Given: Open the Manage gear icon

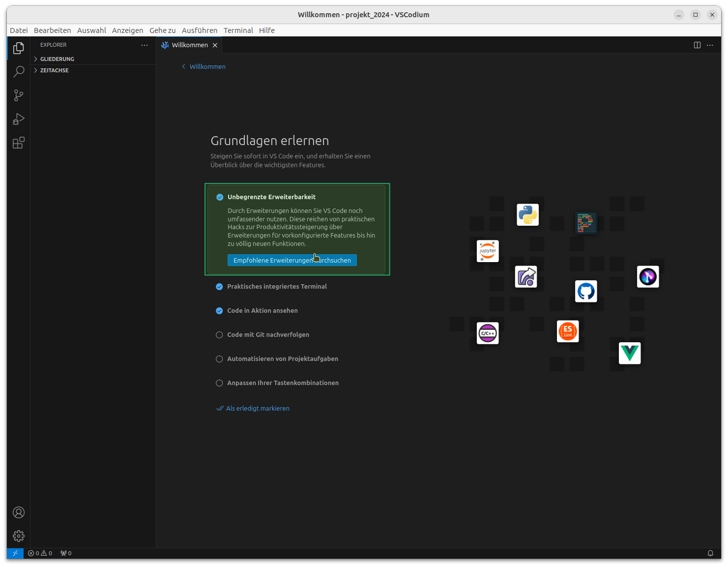Looking at the screenshot, I should 19,536.
